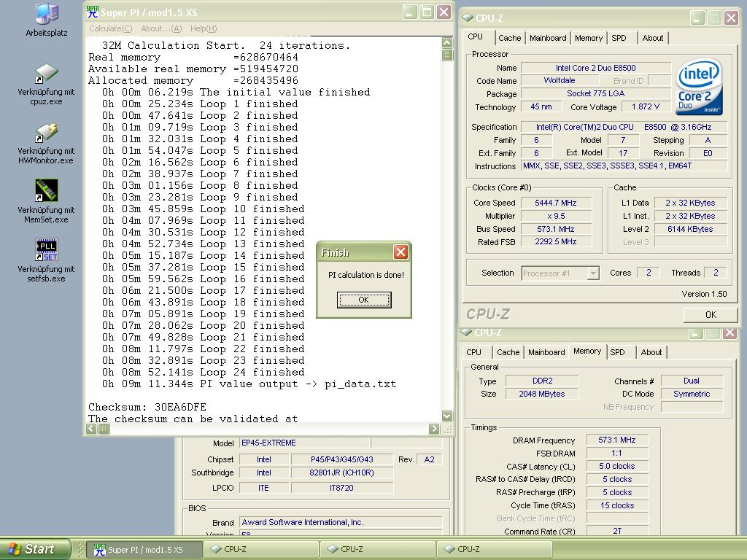
Task: Click the lower CPU-Z Memory window title icon
Action: tap(466, 332)
